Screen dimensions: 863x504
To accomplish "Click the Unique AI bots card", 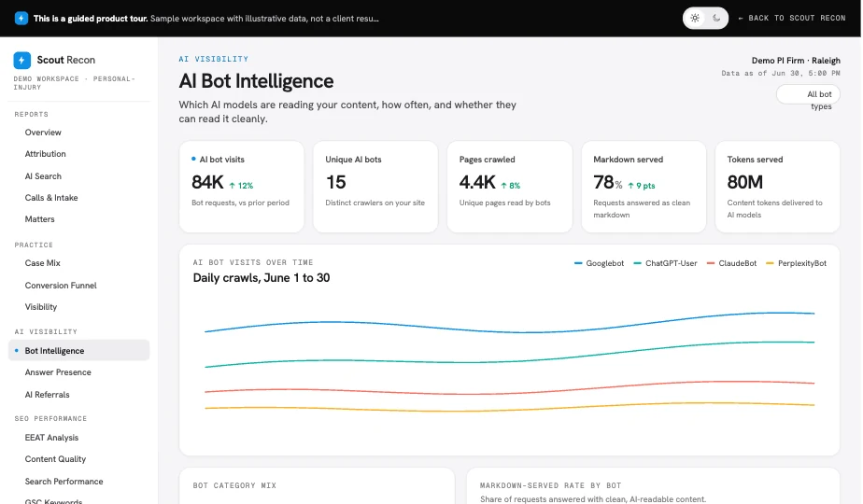I will [375, 187].
